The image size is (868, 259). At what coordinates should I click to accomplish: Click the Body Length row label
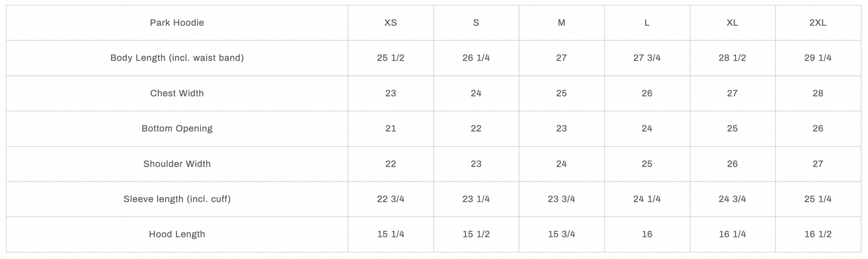tap(177, 58)
